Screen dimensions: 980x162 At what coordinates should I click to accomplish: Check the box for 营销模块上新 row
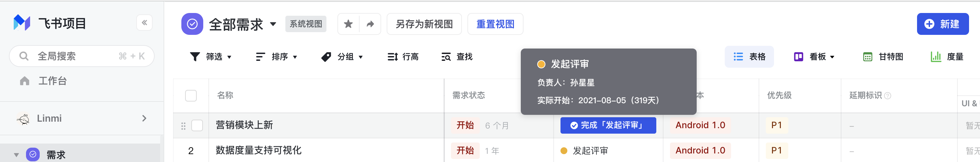pyautogui.click(x=197, y=125)
